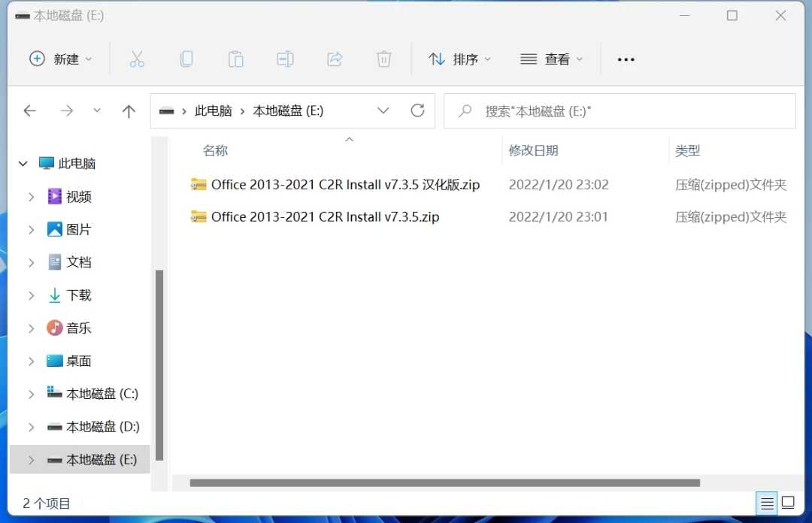
Task: Click the Copy icon in toolbar
Action: pos(186,59)
